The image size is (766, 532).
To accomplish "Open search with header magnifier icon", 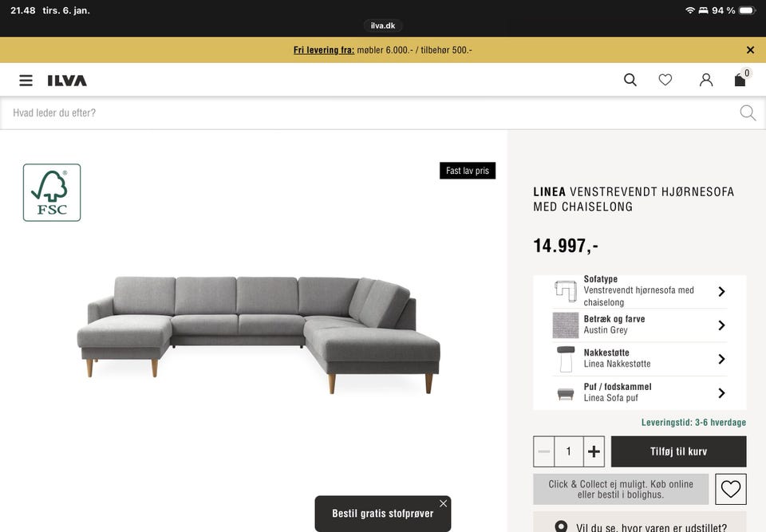I will (630, 80).
